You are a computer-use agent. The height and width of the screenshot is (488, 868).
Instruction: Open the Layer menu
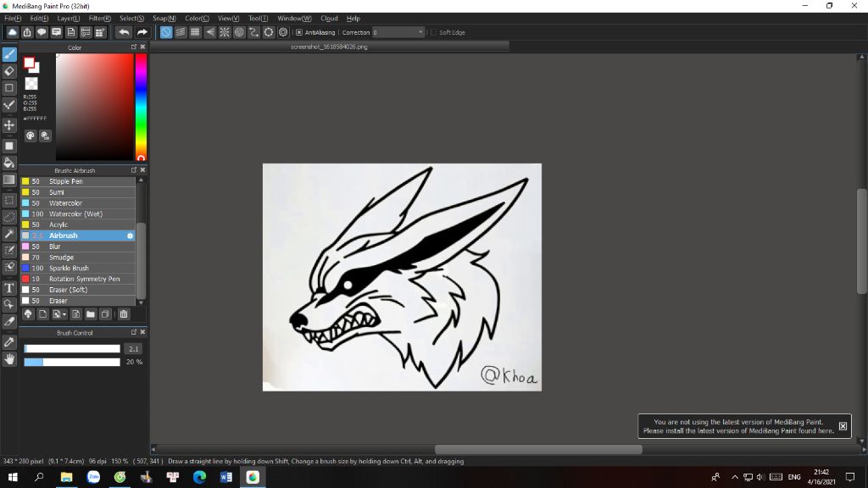pos(68,18)
